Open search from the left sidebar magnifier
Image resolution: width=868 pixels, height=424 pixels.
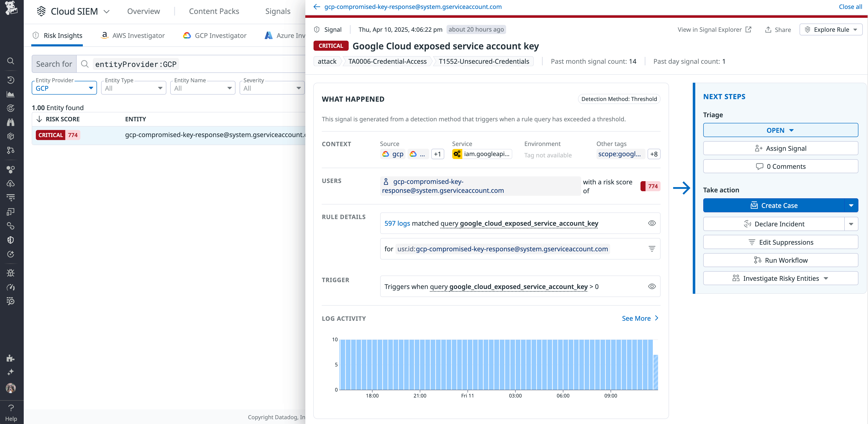pos(10,61)
